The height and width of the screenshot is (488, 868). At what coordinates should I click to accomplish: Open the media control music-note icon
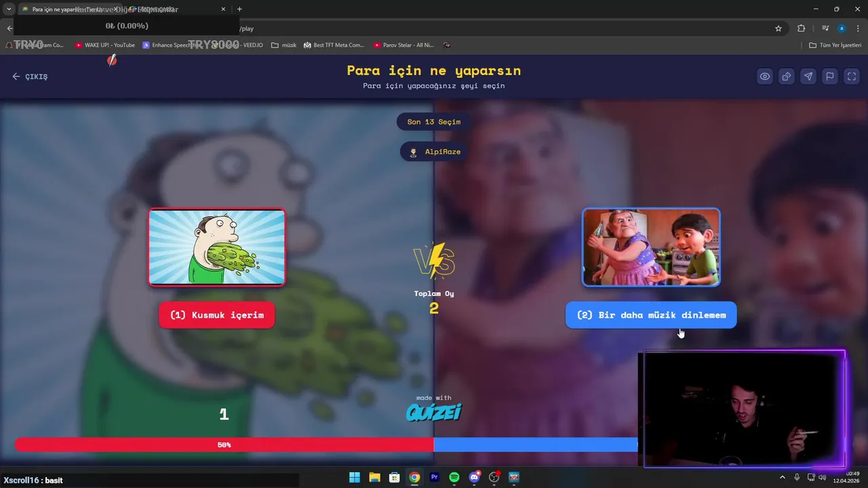point(825,28)
